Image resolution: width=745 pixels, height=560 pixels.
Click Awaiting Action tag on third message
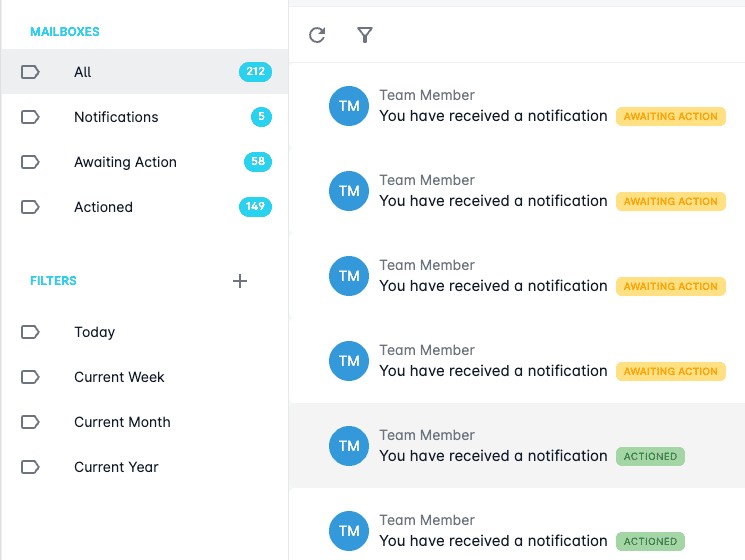tap(670, 286)
